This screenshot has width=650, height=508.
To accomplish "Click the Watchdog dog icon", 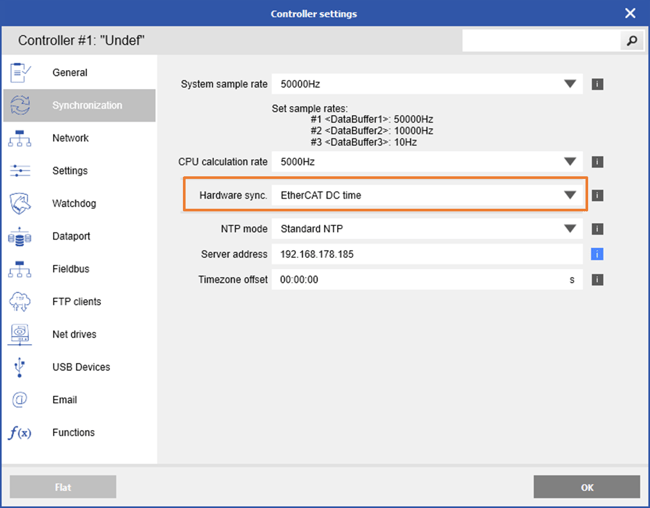I will [x=20, y=204].
